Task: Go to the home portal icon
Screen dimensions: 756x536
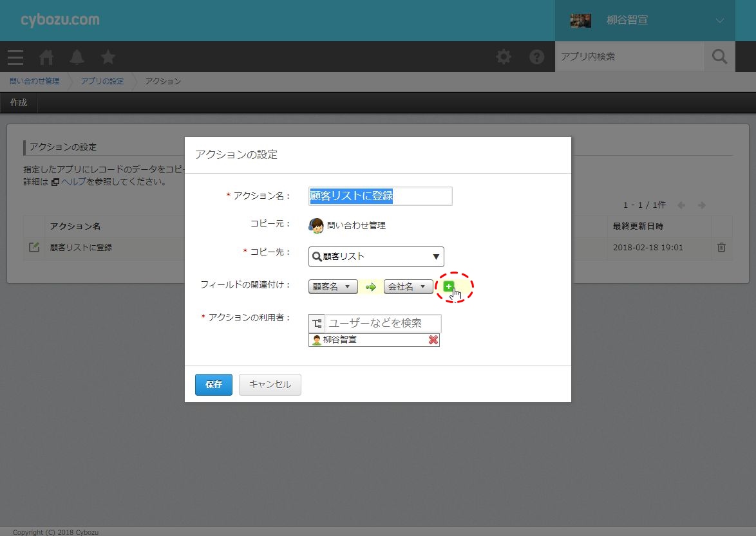Action: click(x=46, y=57)
